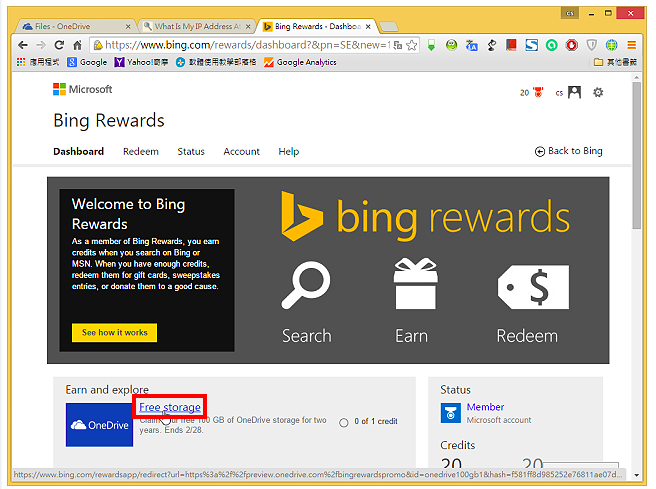Click the OneDrive thumbnail tile
This screenshot has height=489, width=656.
click(x=100, y=425)
